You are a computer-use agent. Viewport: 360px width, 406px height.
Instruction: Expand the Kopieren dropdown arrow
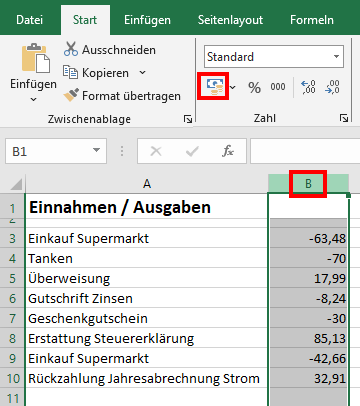(x=142, y=72)
